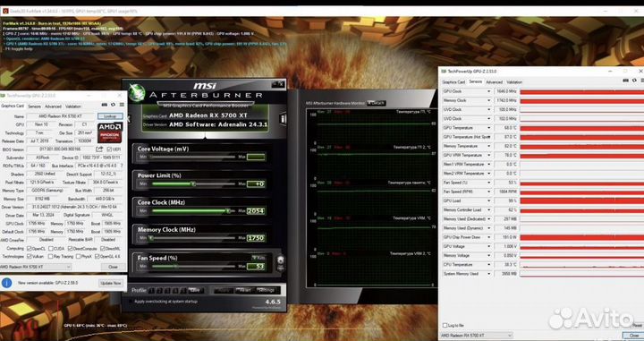Screen dimensions: 644x341
Task: Switch to Validation tab in left GPU-Z
Action: click(x=73, y=107)
